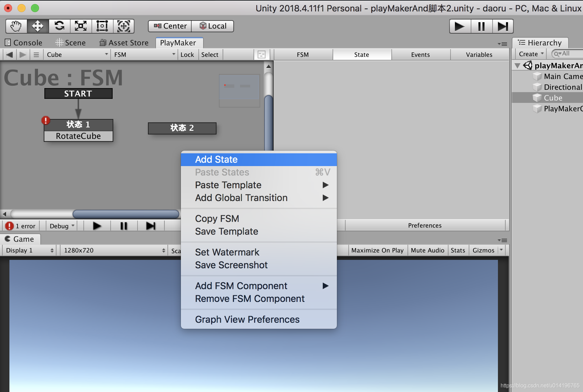Open Paste Template submenu

click(259, 185)
